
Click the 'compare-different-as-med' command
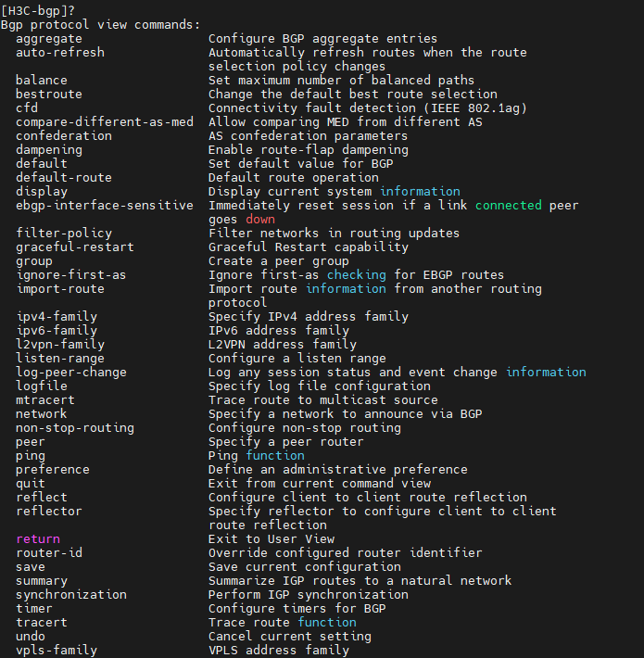coord(105,121)
